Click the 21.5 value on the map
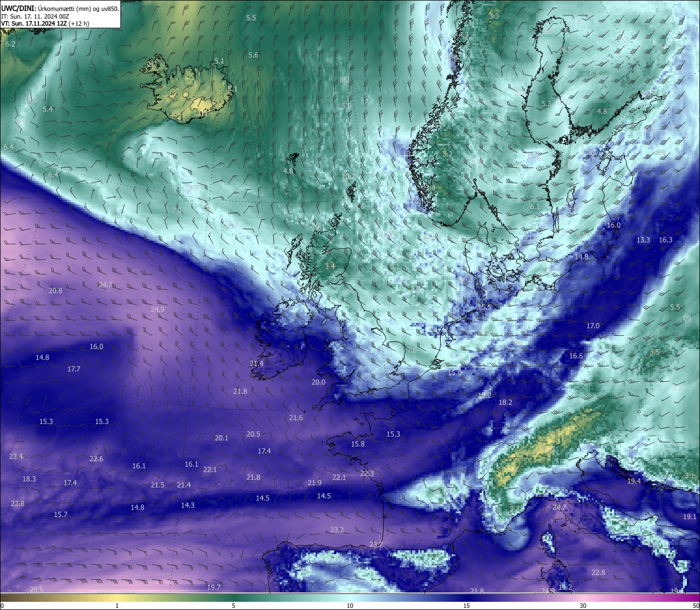Image resolution: width=700 pixels, height=610 pixels. click(x=157, y=485)
